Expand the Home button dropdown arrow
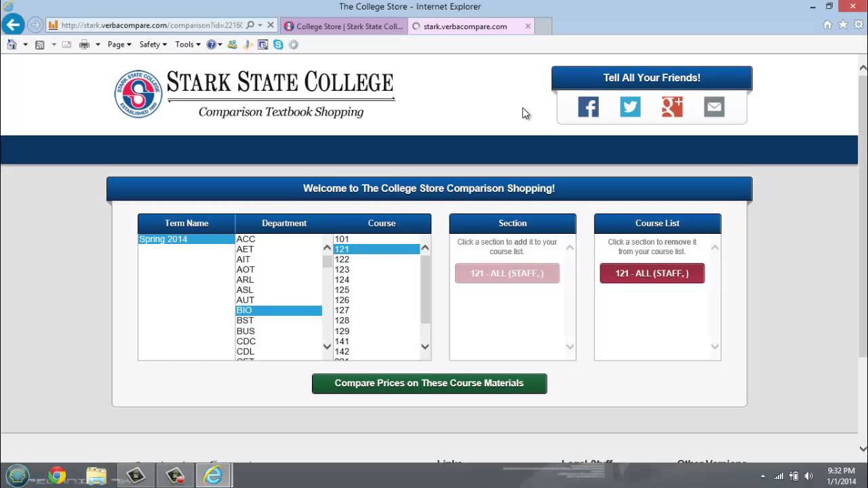Screen dimensions: 868x488 (25, 45)
